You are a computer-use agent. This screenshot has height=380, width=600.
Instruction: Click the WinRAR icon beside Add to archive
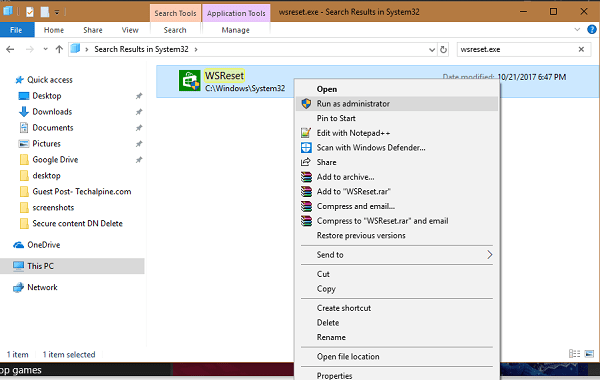[x=306, y=177]
